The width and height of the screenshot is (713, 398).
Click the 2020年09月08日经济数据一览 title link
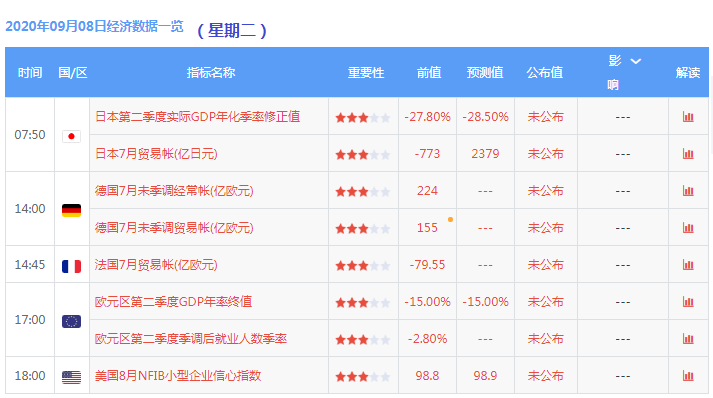point(94,26)
